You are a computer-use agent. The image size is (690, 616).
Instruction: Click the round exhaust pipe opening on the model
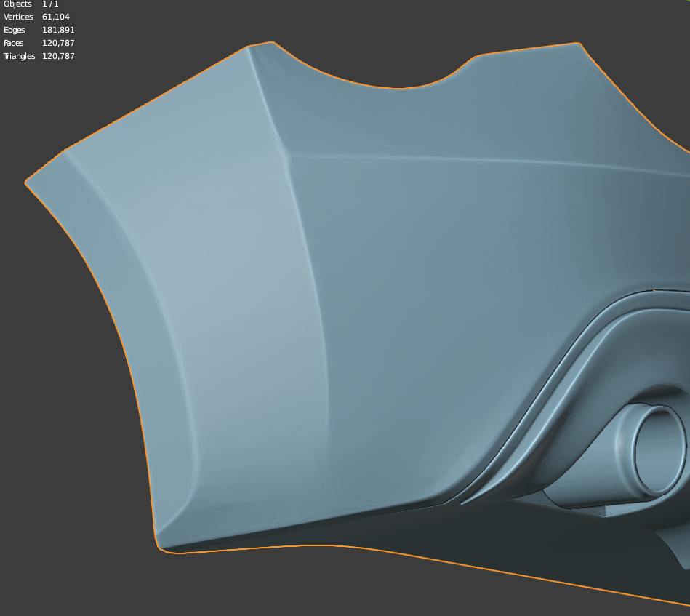pos(659,450)
